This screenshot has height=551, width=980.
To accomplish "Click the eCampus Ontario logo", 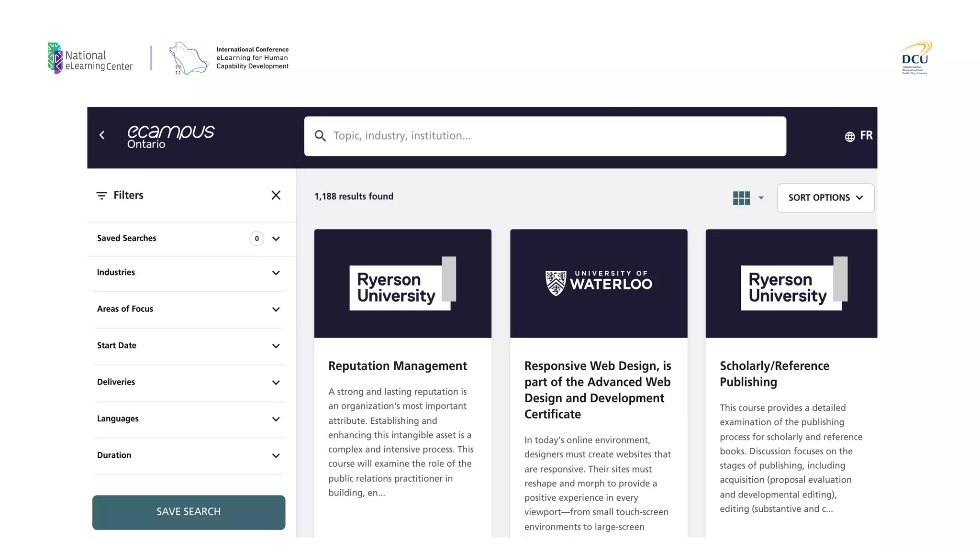I will (170, 136).
